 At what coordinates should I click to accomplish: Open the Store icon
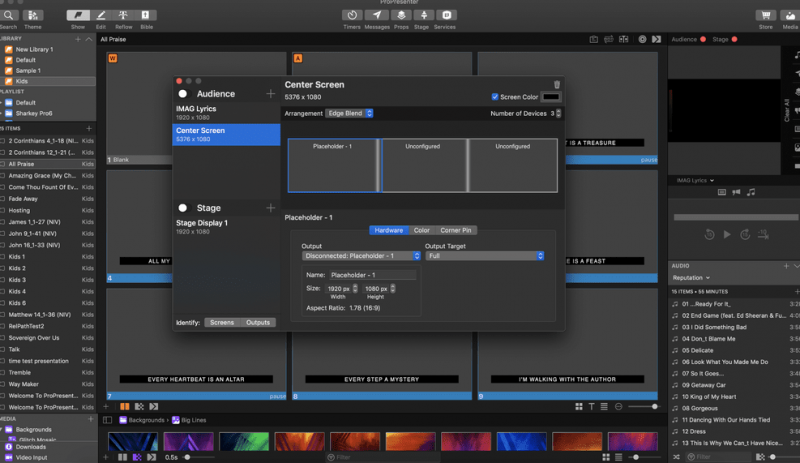pos(764,15)
